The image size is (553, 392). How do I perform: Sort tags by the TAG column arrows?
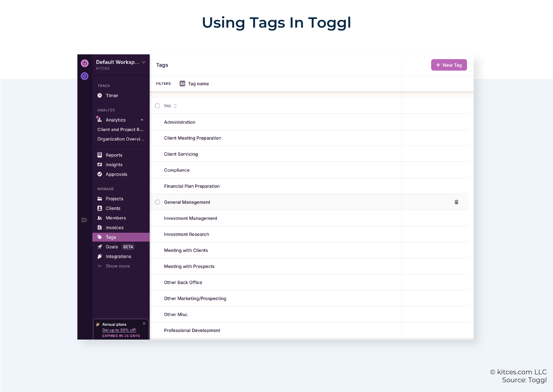(175, 106)
